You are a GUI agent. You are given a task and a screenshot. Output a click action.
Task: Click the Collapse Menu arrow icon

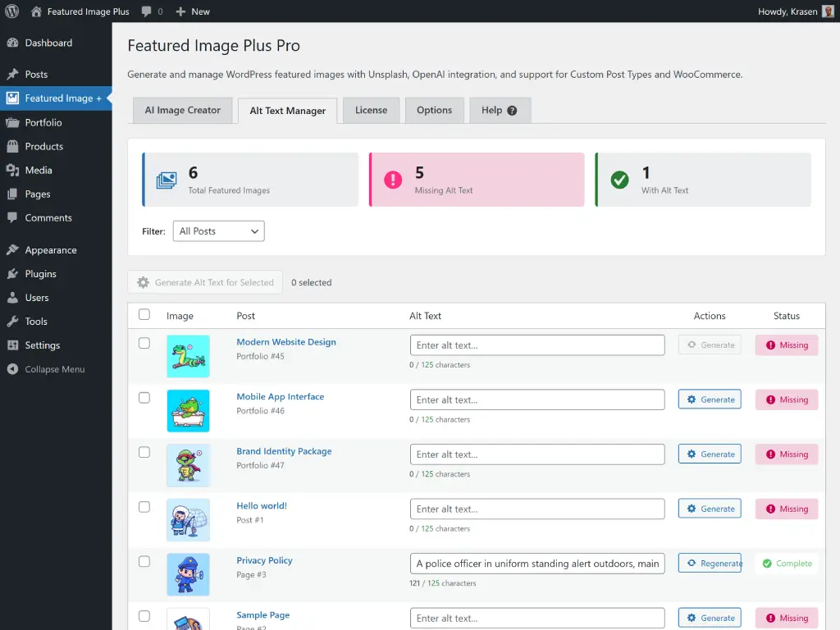point(11,368)
